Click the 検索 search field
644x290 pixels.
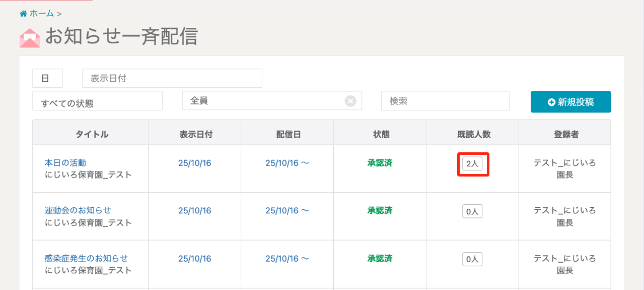[445, 101]
